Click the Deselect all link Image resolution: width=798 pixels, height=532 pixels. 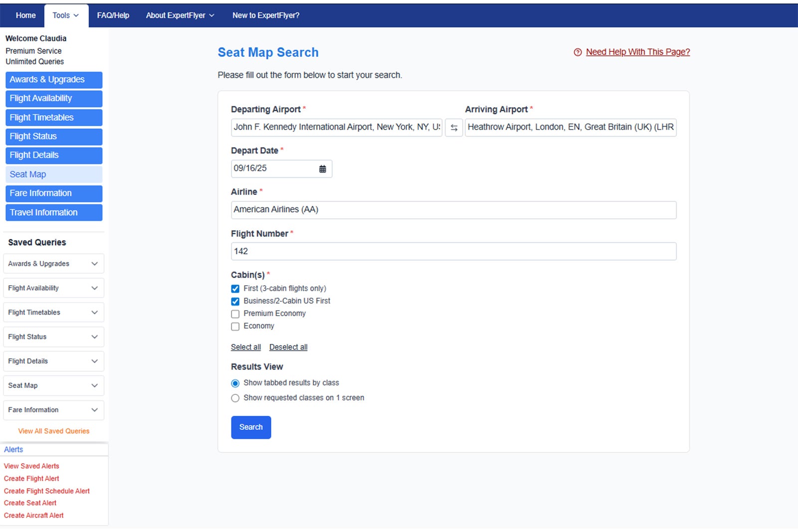pos(288,347)
